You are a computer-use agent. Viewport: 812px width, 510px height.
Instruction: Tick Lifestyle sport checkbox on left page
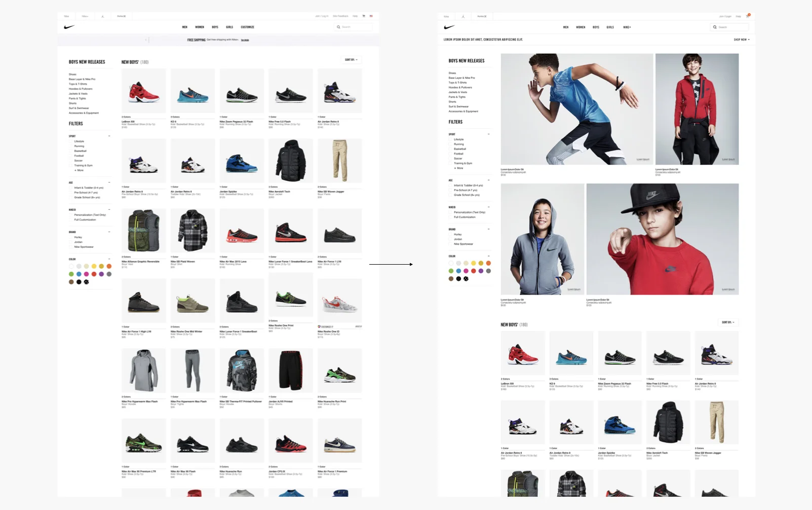pyautogui.click(x=71, y=141)
